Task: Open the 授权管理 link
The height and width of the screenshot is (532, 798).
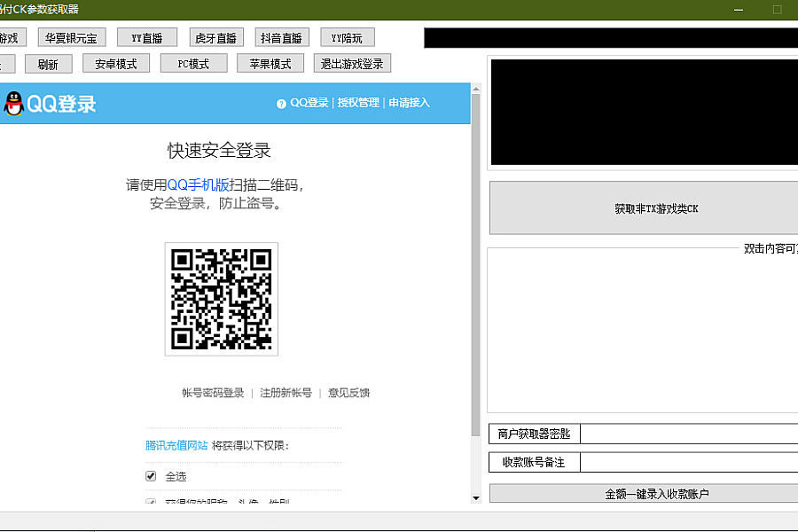Action: pyautogui.click(x=358, y=103)
